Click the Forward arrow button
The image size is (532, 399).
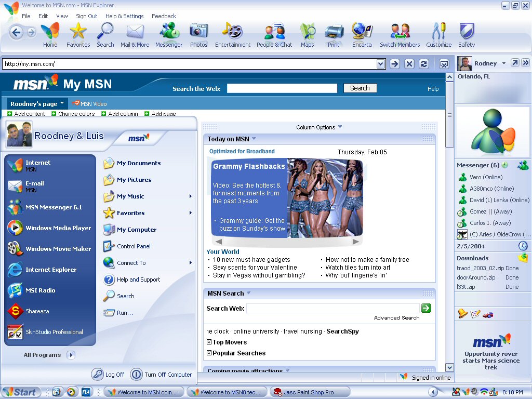pos(32,33)
